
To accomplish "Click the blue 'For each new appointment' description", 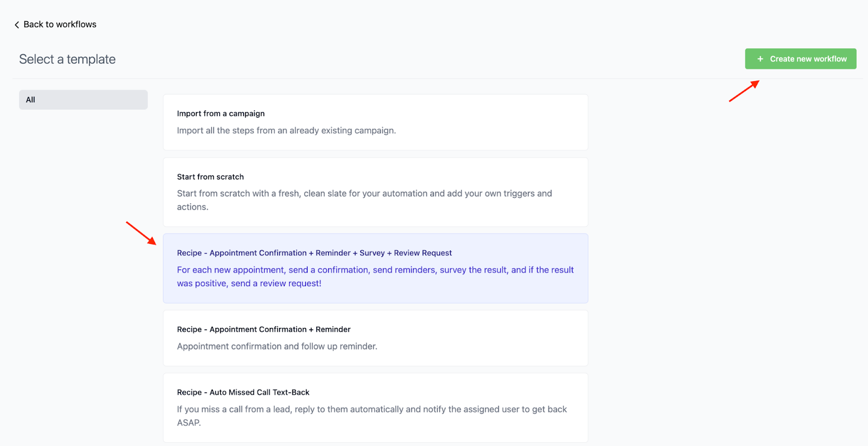I will point(375,270).
